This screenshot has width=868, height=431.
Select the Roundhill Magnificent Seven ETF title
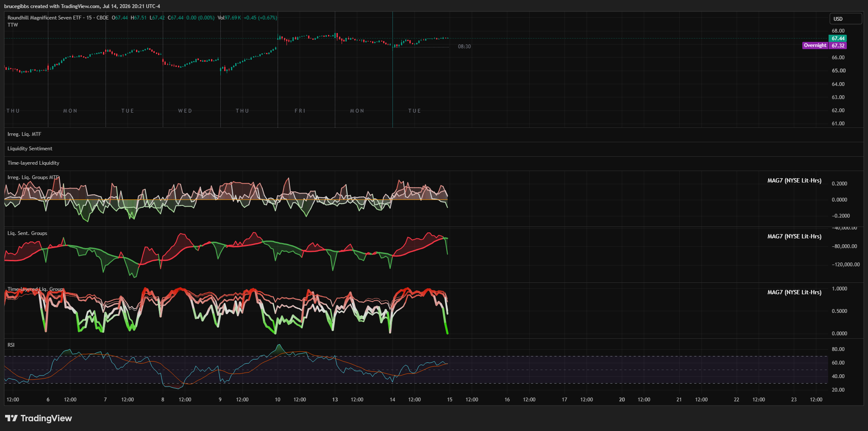pyautogui.click(x=44, y=18)
